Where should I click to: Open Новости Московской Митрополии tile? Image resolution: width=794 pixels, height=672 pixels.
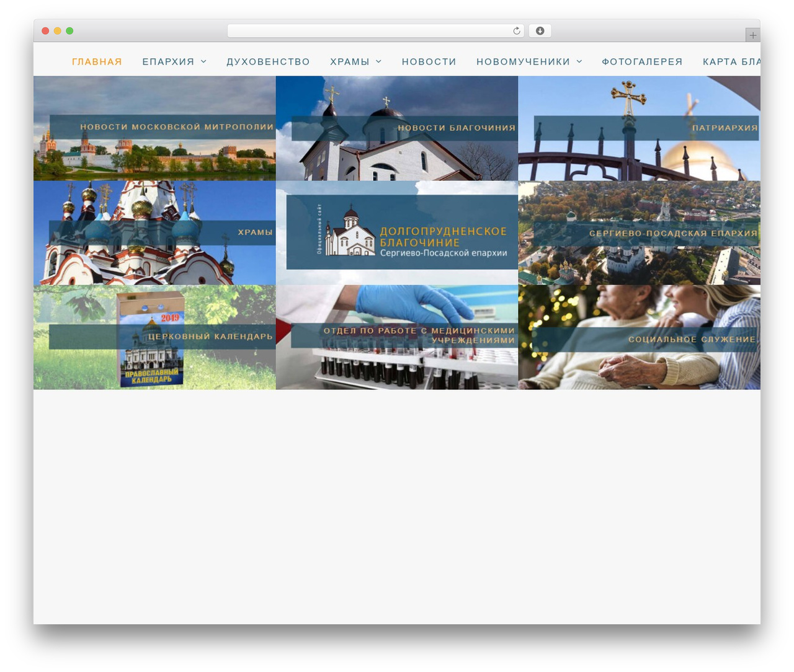(x=154, y=128)
